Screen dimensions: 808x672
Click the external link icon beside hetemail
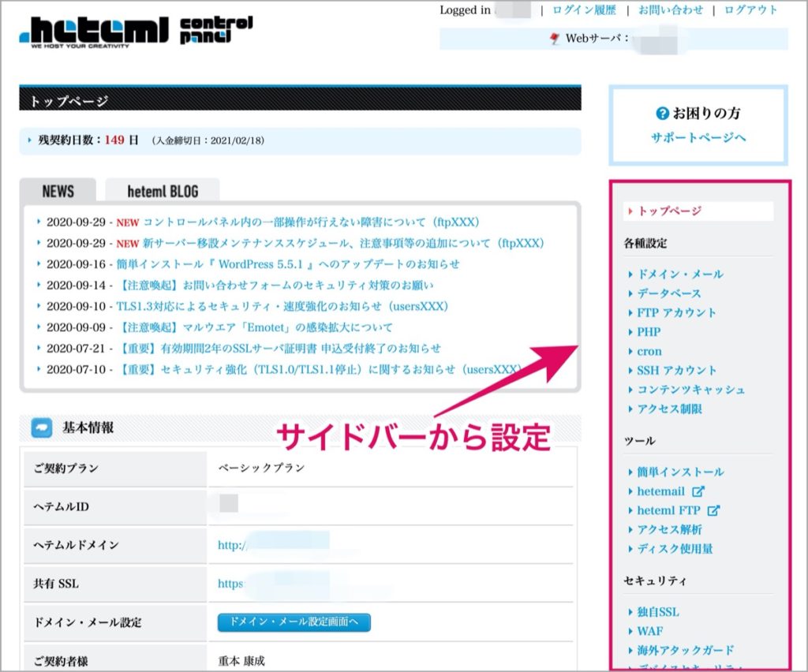pos(698,491)
